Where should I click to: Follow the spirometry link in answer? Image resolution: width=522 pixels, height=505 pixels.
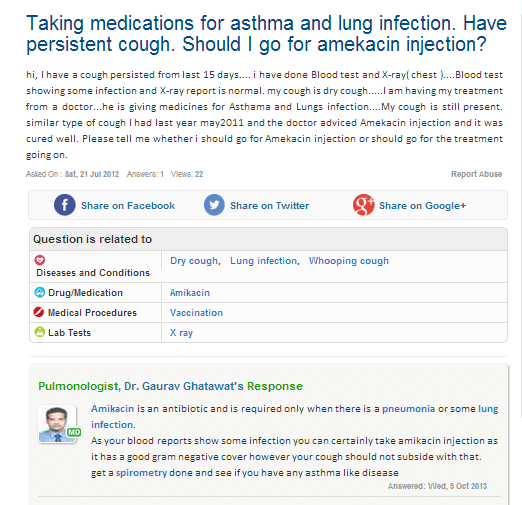(141, 473)
